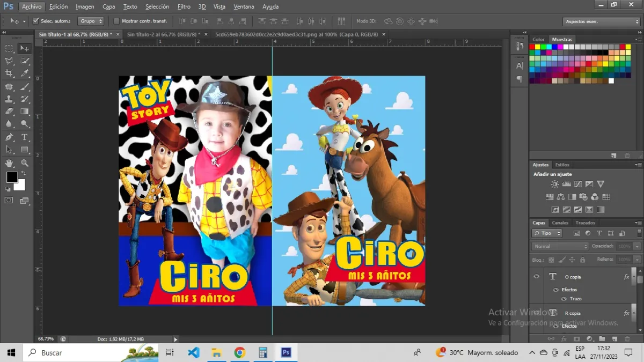This screenshot has width=644, height=362.
Task: Open the Ventana menu
Action: pyautogui.click(x=244, y=6)
